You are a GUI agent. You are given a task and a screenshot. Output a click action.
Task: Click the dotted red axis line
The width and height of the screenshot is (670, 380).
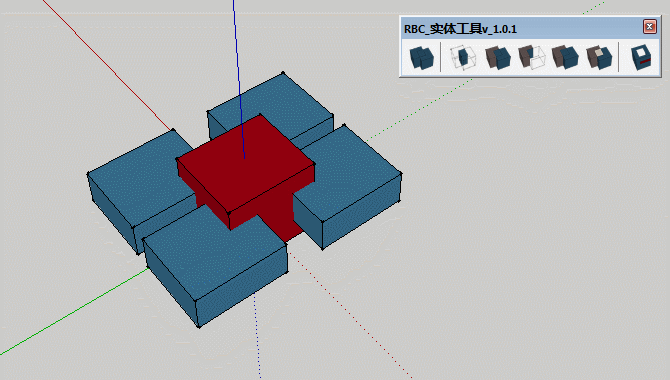pos(350,315)
